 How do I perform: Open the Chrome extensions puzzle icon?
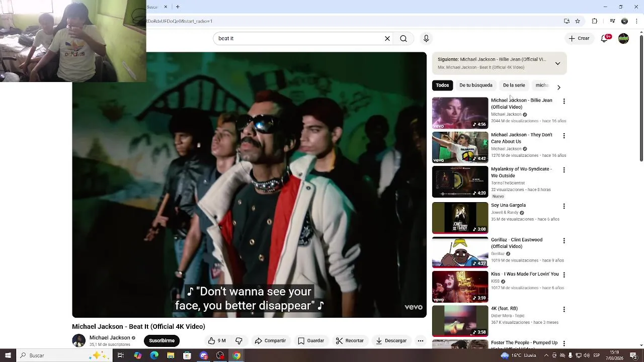tap(595, 21)
